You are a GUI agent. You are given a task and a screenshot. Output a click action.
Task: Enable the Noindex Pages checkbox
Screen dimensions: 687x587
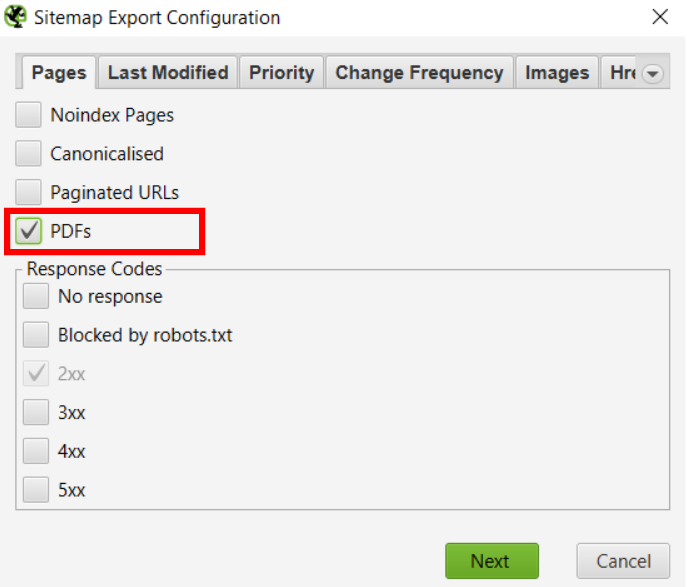point(28,115)
